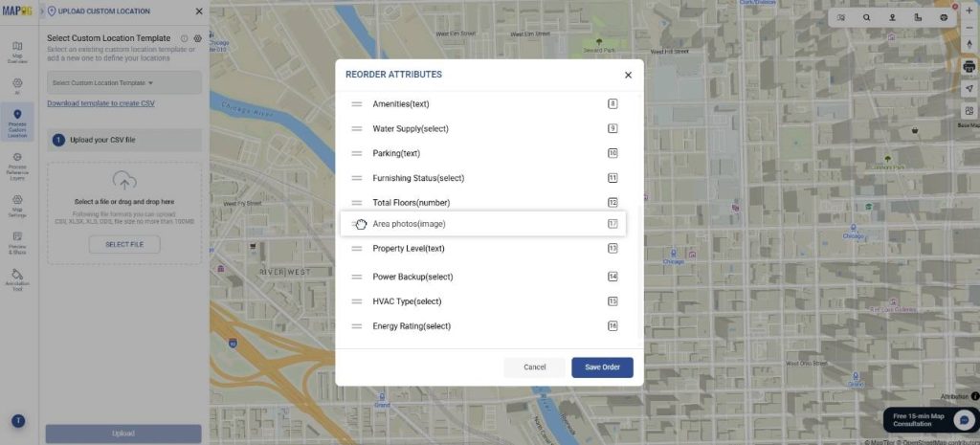Screen dimensions: 980x445
Task: Cancel the reorder attributes dialog
Action: pyautogui.click(x=534, y=367)
